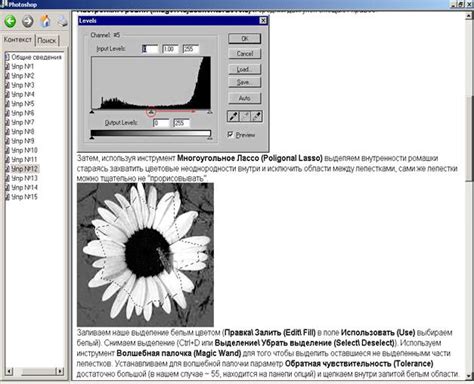474x384 pixels.
Task: Select the gray point eyedropper
Action: 245,116
